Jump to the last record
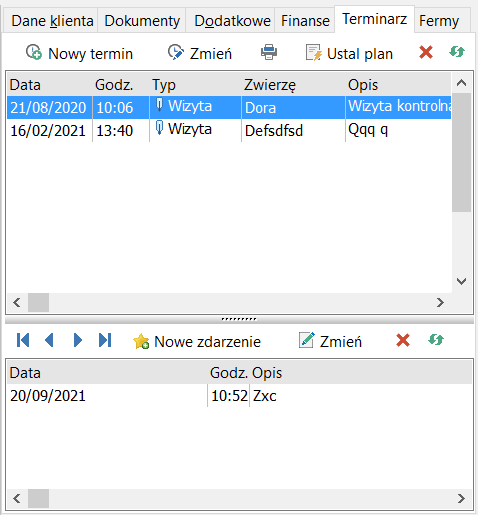The image size is (478, 515). (x=105, y=340)
